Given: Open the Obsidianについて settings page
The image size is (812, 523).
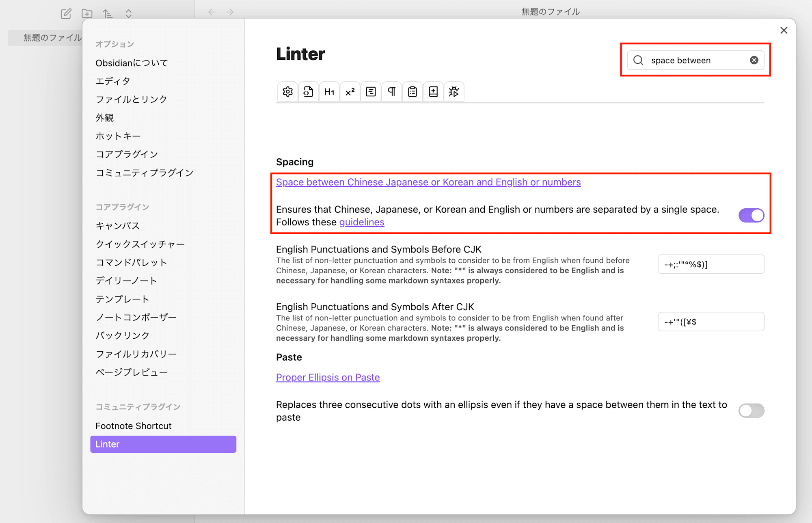Looking at the screenshot, I should pyautogui.click(x=132, y=63).
